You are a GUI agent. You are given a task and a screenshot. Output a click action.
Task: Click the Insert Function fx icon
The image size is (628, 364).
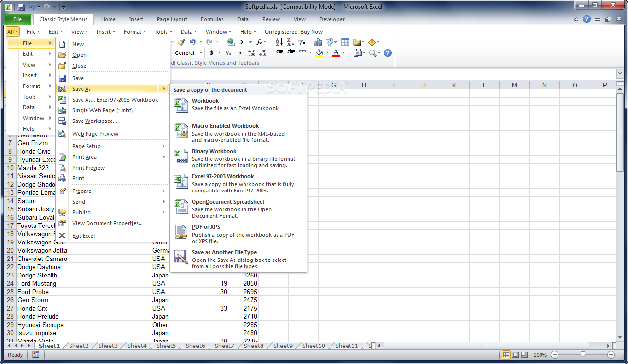tap(259, 42)
